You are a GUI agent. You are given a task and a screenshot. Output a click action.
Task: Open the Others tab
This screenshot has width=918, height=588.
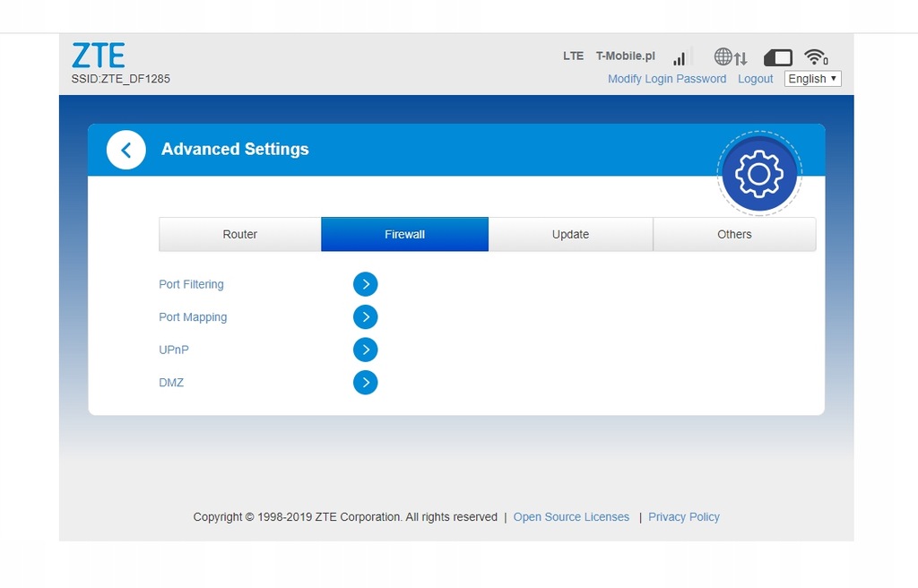click(x=734, y=234)
